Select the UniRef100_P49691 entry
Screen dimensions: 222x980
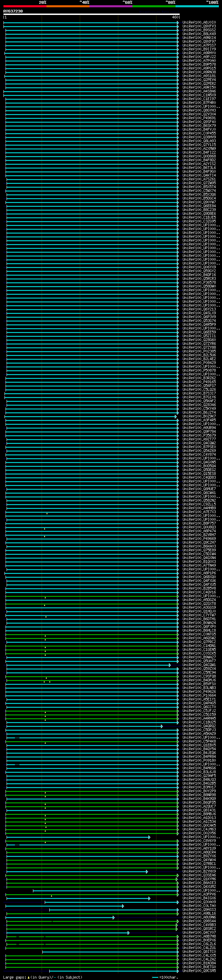[x=199, y=118]
